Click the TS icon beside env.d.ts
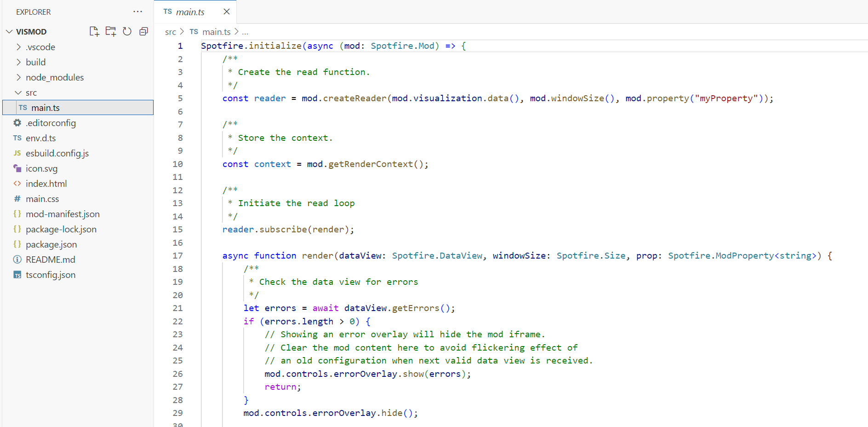 coord(17,138)
